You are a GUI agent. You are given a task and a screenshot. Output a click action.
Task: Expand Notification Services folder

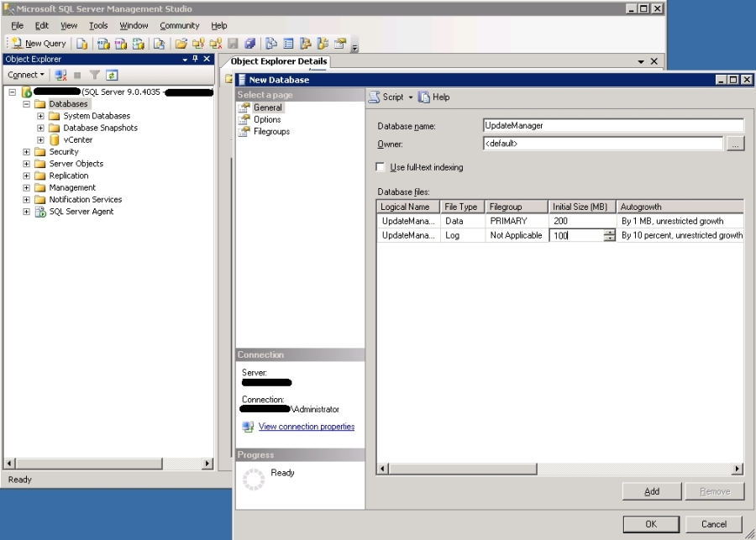click(x=27, y=200)
